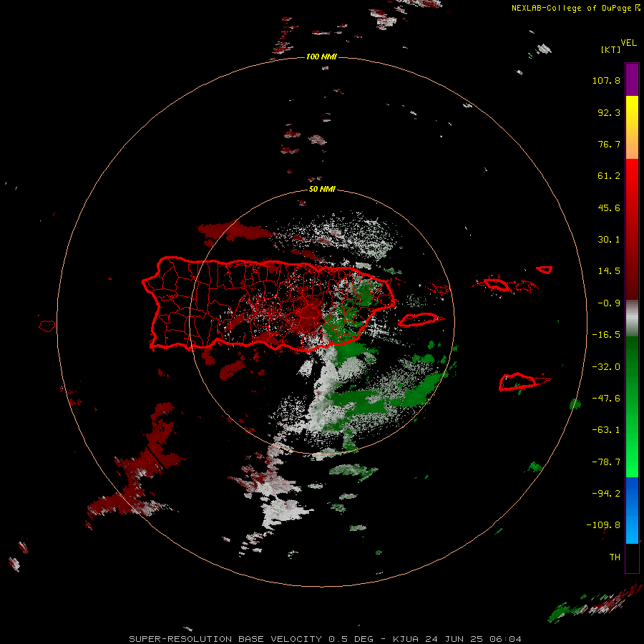
Task: Click the -32.0 legend value
Action: coord(606,367)
